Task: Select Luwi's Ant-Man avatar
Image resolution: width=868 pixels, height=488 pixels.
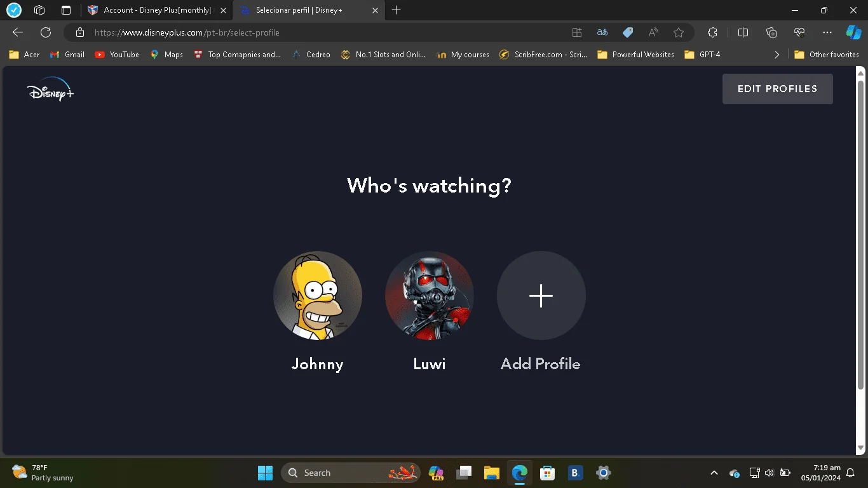Action: [430, 295]
